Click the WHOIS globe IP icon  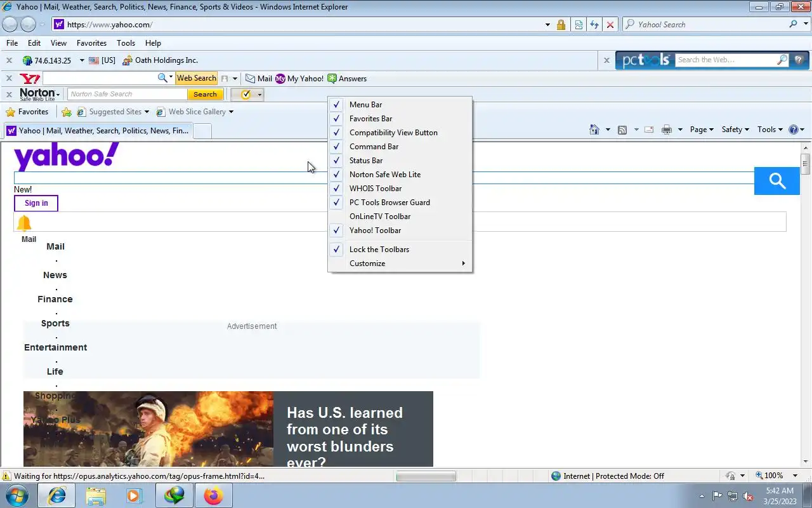[27, 60]
